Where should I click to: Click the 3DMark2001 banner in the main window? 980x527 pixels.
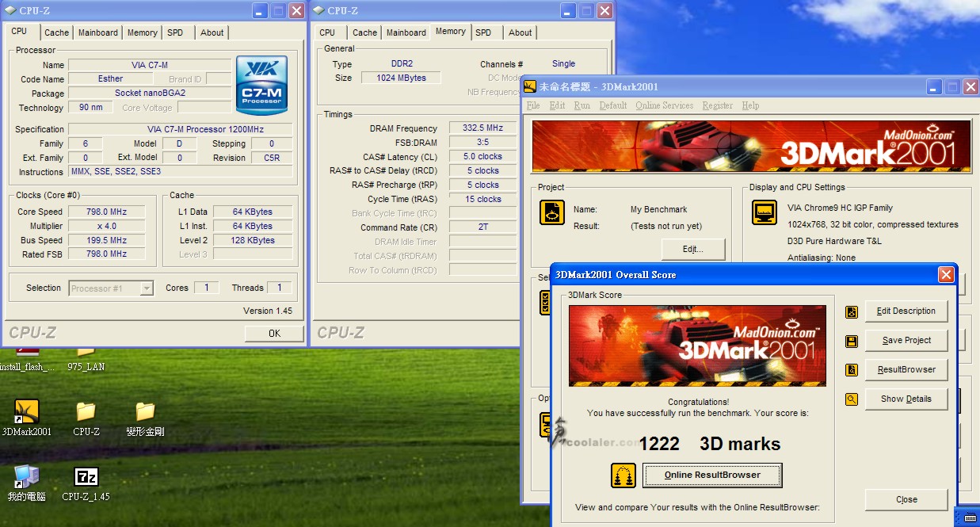751,147
